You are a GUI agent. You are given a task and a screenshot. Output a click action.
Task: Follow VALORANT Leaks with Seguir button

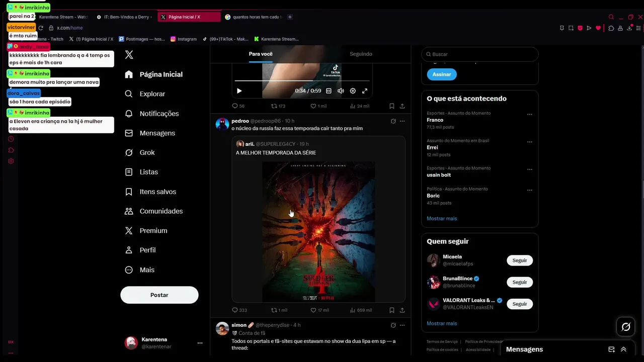tap(520, 304)
